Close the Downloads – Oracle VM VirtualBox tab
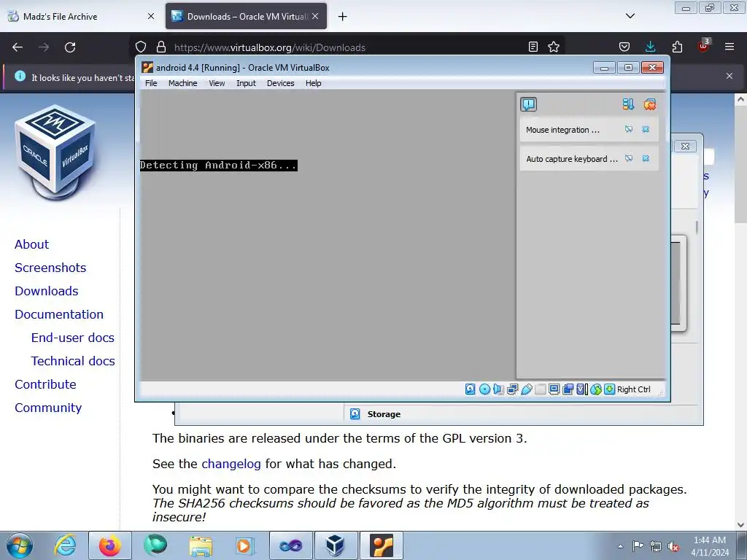Image resolution: width=747 pixels, height=560 pixels. 315,16
